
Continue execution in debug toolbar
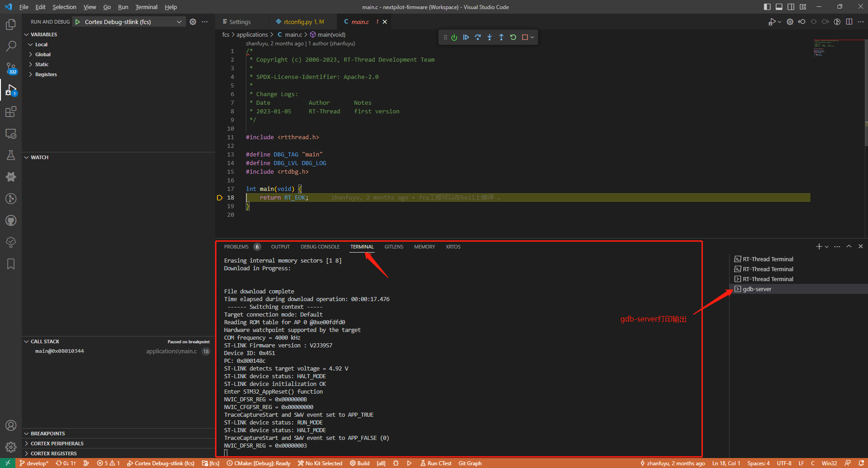466,37
